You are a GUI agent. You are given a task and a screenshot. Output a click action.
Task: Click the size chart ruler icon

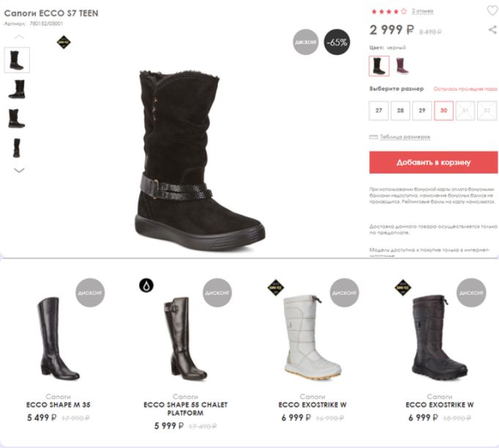[373, 137]
